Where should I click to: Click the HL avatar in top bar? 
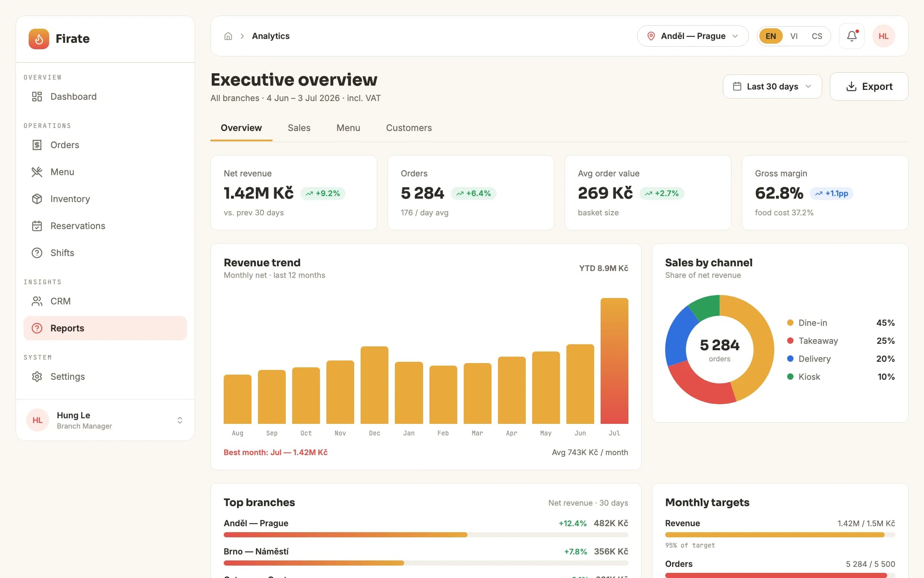click(883, 36)
